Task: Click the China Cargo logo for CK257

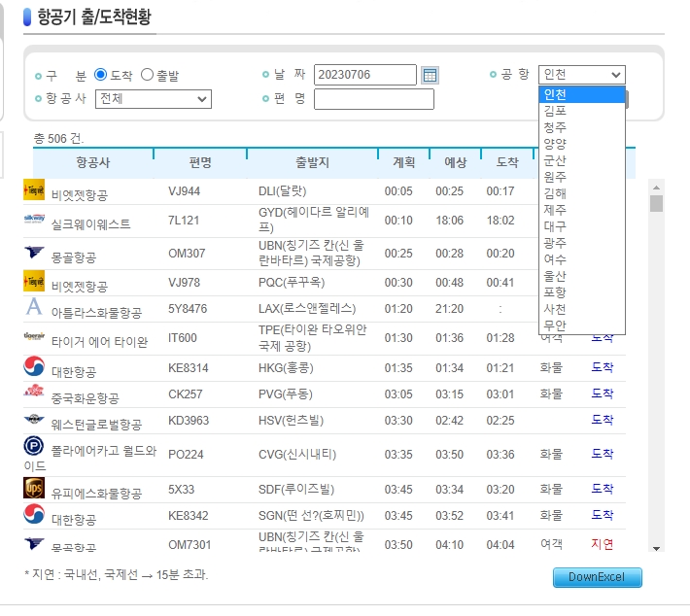Action: click(x=34, y=391)
